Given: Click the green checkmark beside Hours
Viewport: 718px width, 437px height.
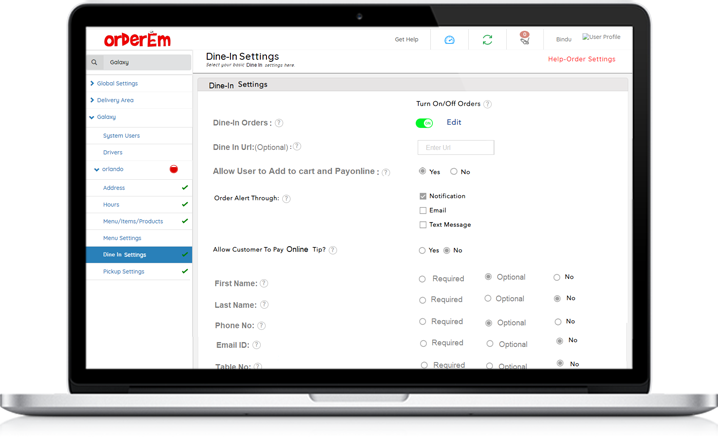Looking at the screenshot, I should pos(185,204).
